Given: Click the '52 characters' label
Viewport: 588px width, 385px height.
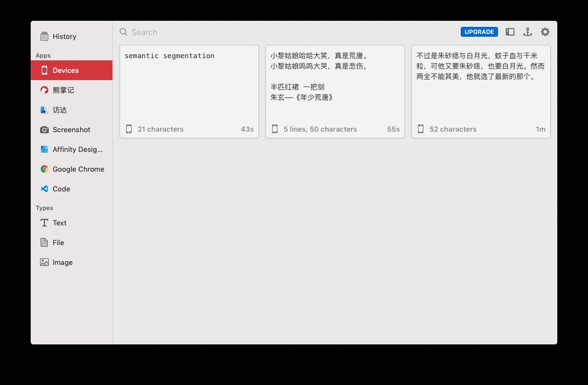Looking at the screenshot, I should (453, 129).
